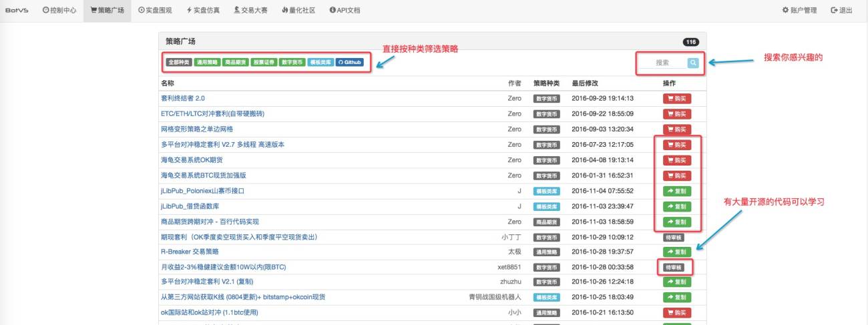Click the magnifier search button
The image size is (868, 325).
693,63
